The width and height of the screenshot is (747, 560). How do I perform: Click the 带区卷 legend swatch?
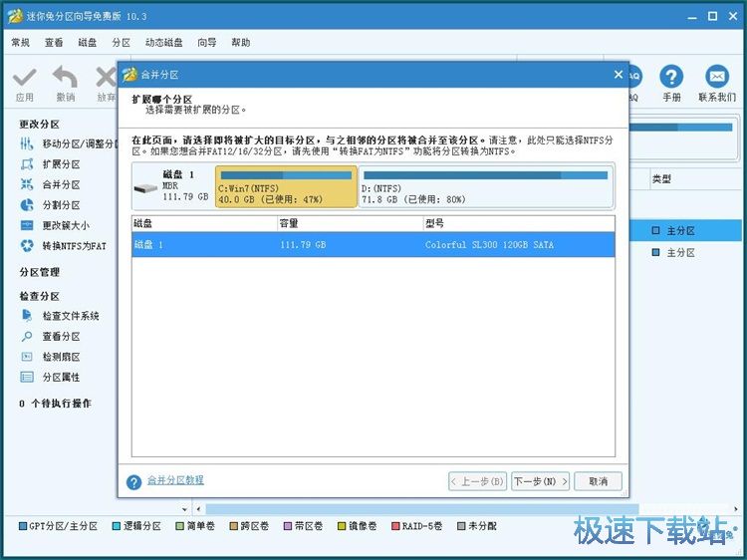coord(287,526)
